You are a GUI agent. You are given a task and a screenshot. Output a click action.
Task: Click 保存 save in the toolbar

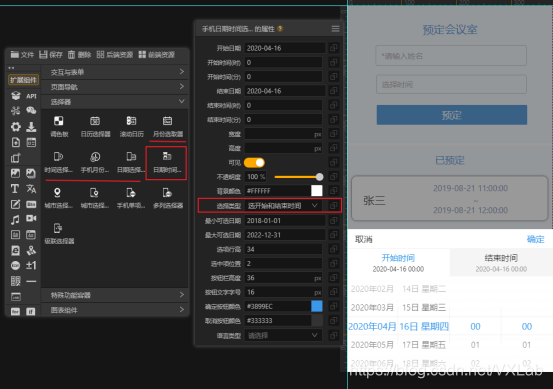coord(51,55)
